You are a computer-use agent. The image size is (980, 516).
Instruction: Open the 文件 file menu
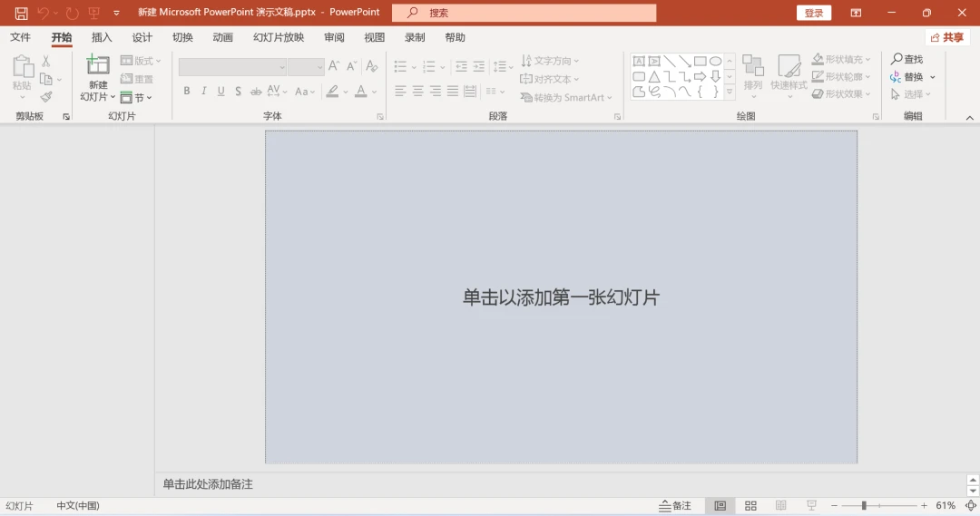[x=20, y=37]
